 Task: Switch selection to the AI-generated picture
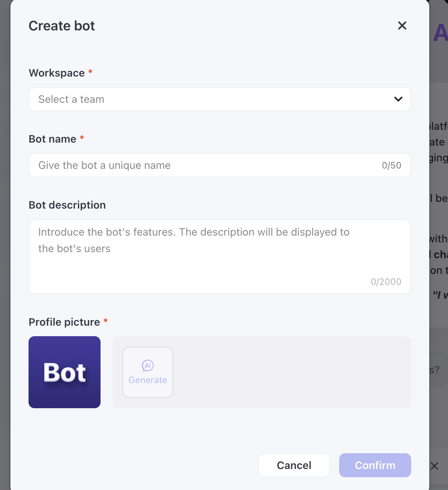point(147,372)
